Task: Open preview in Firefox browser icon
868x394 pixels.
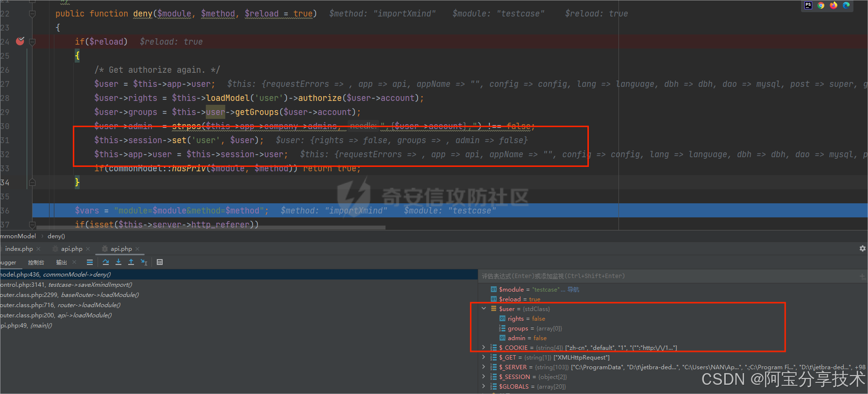Action: [834, 5]
